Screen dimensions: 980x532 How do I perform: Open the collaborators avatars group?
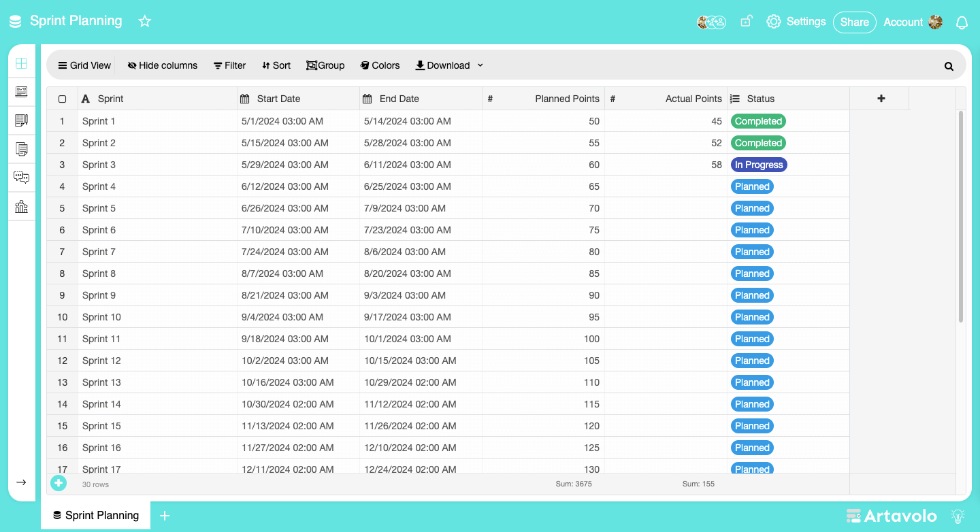click(712, 22)
